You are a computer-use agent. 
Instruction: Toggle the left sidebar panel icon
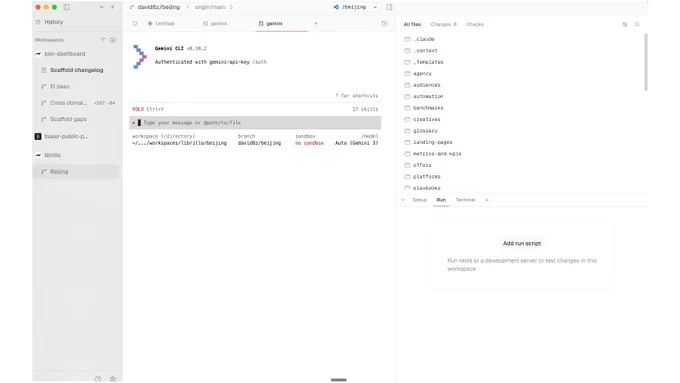pos(66,7)
